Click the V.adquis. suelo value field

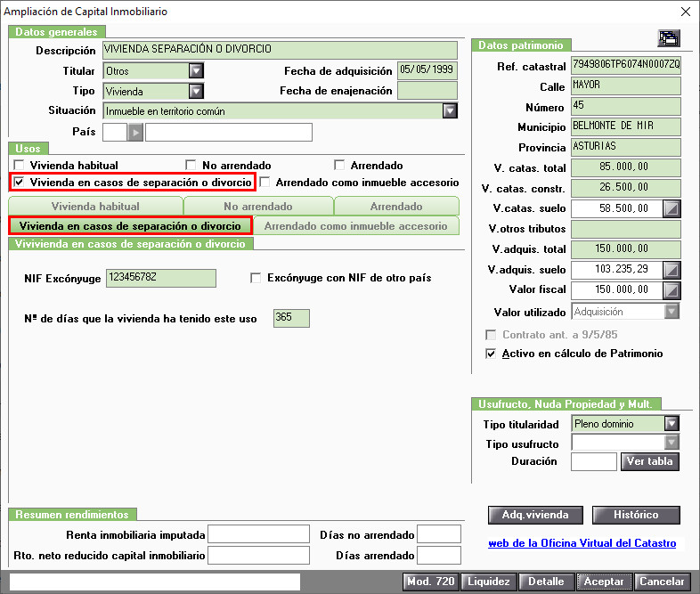point(617,270)
